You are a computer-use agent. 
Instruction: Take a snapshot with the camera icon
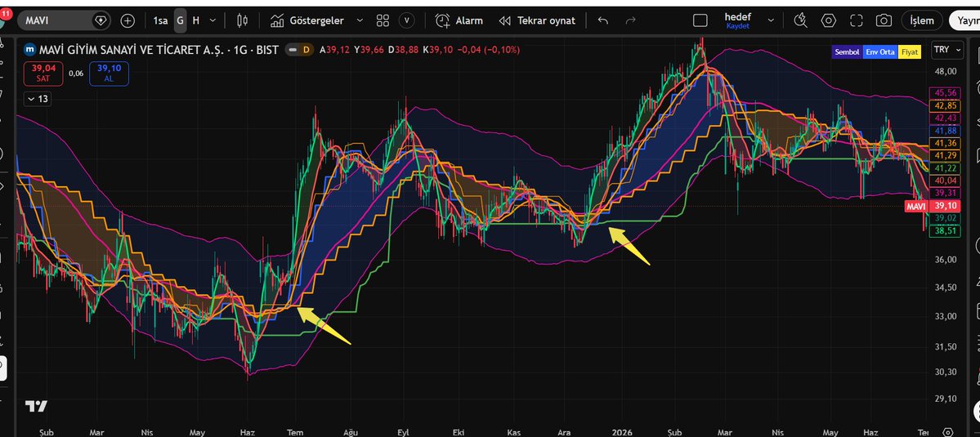[x=884, y=20]
